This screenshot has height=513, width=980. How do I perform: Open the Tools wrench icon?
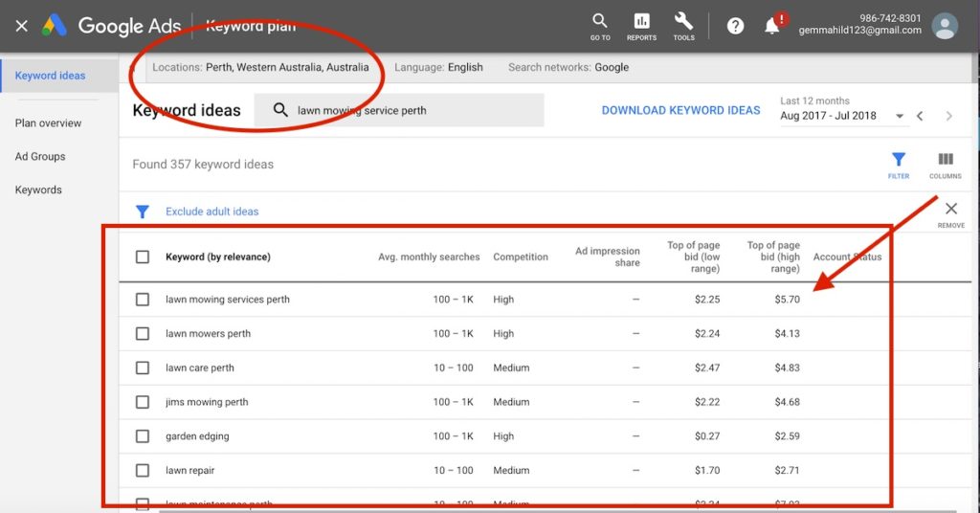pyautogui.click(x=683, y=27)
